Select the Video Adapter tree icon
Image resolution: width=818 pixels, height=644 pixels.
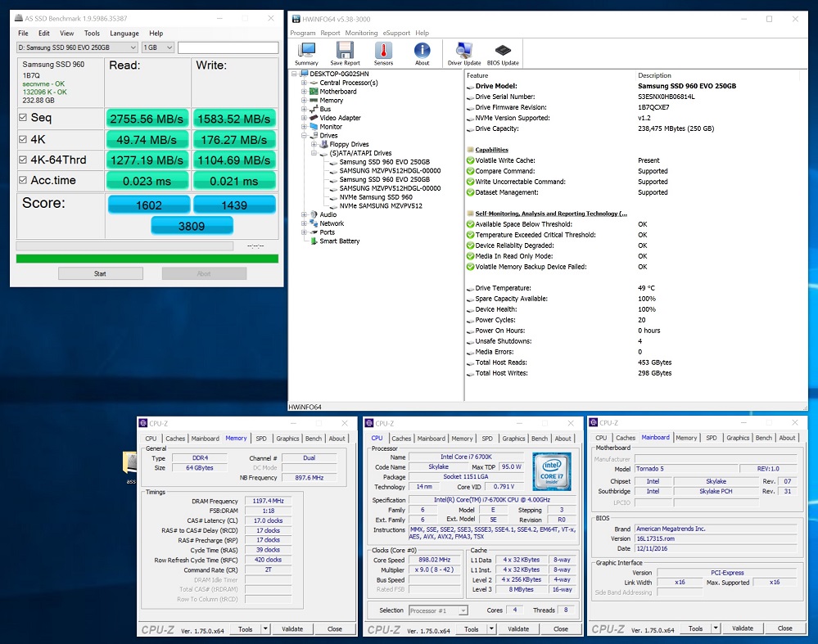click(314, 118)
